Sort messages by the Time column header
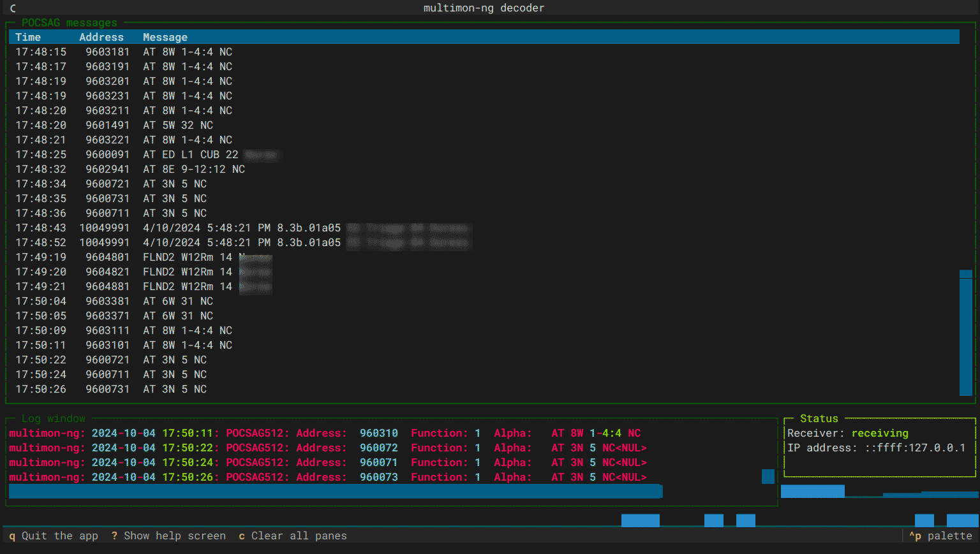 [x=28, y=37]
